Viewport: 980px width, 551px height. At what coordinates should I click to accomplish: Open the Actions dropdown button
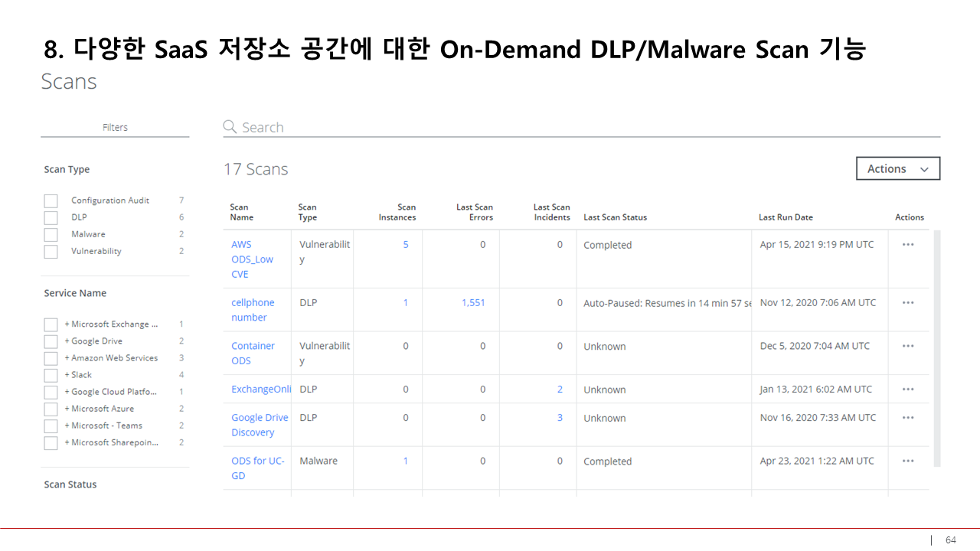tap(897, 169)
